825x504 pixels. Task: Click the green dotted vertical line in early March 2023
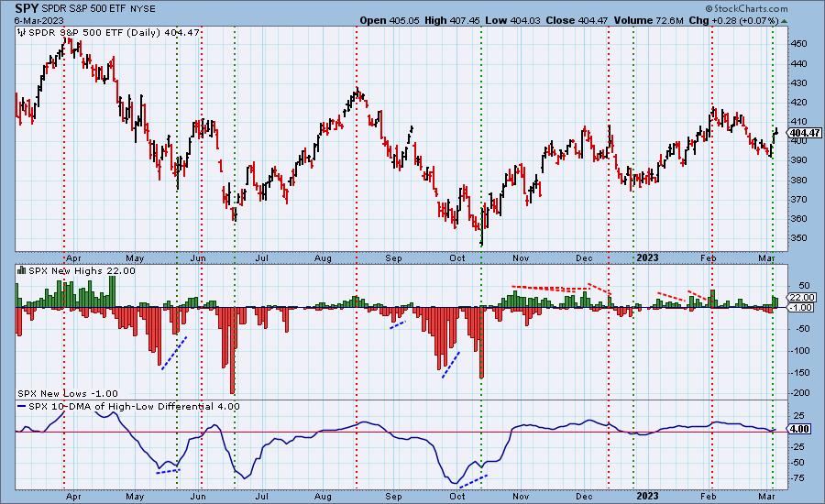[773, 257]
